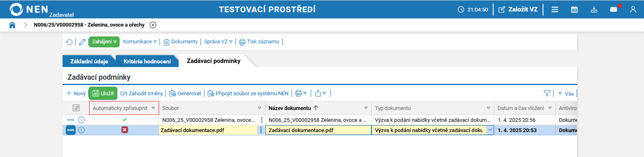This screenshot has width=644, height=157.
Task: Click the refresh record icon
Action: (x=70, y=42)
